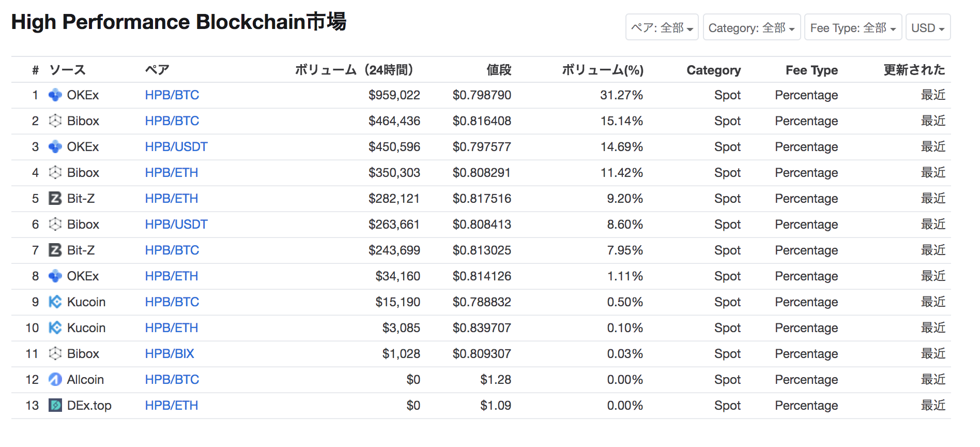Click the Bit-Z source name in row 5
Screen dimensions: 980x447
[81, 199]
